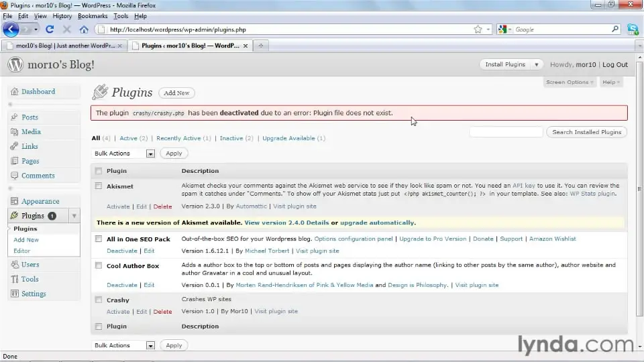Click the toolbar icon right of search box
This screenshot has width=644, height=362.
pyautogui.click(x=633, y=29)
